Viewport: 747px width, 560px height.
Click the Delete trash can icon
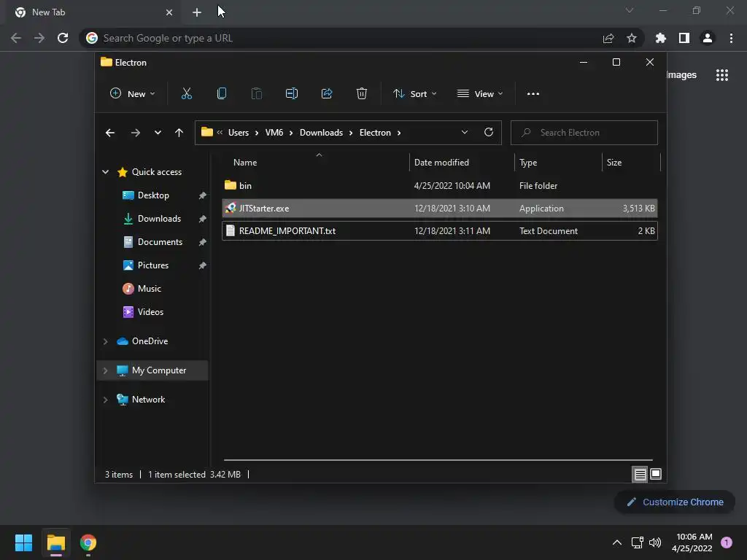point(362,94)
